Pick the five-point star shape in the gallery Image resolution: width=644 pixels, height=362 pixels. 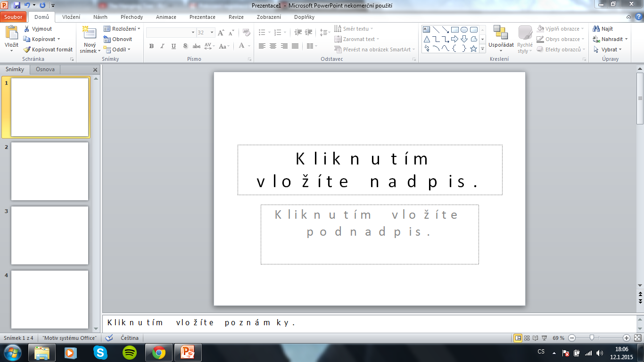tap(474, 49)
